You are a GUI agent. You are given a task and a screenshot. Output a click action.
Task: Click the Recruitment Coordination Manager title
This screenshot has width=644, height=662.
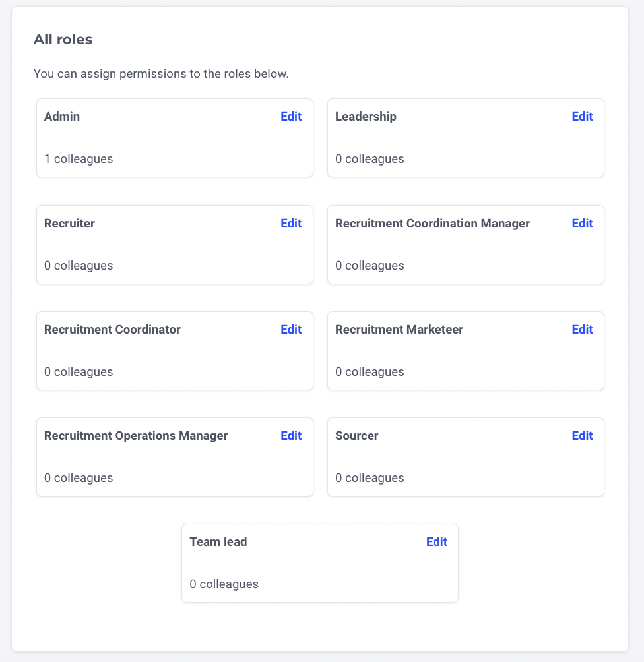432,224
